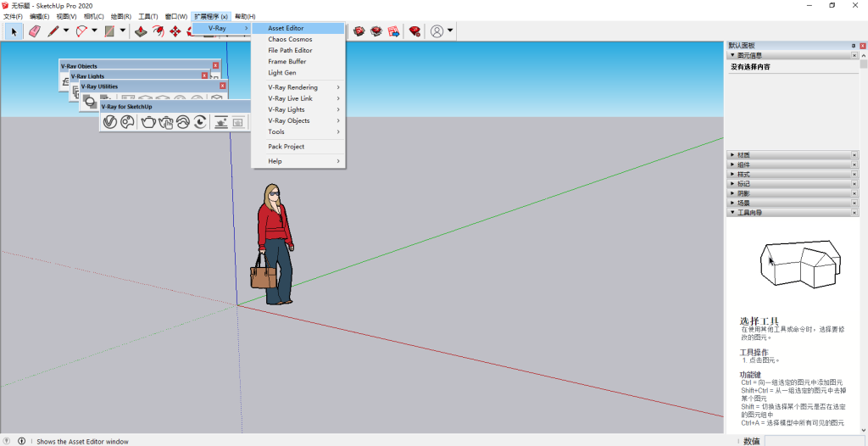Image resolution: width=868 pixels, height=446 pixels.
Task: Pick the pink Eraser tool
Action: [x=34, y=31]
